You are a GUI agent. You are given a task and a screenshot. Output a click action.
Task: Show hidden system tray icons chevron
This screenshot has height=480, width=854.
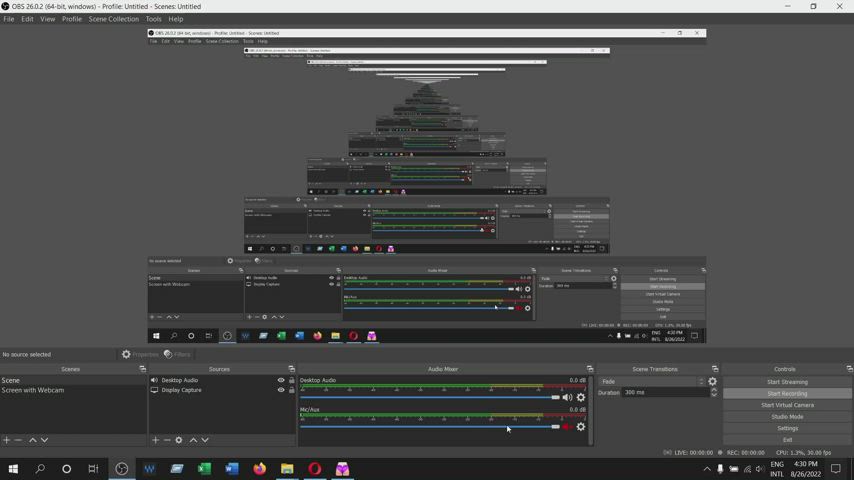point(707,469)
